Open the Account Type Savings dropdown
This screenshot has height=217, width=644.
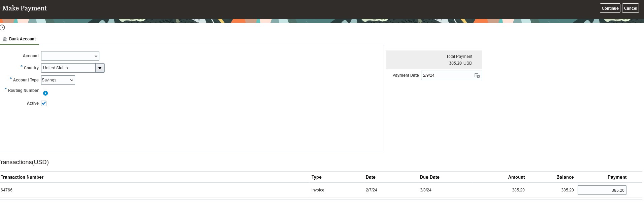58,80
